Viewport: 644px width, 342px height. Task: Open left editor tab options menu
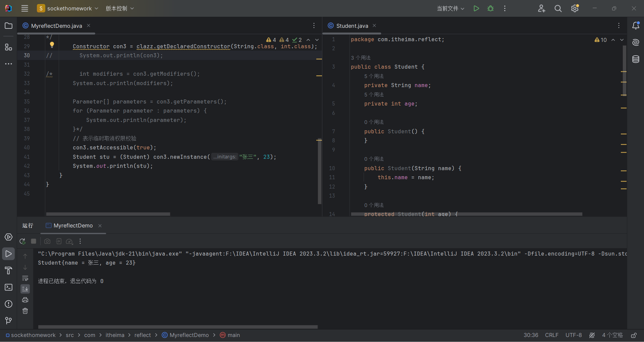[x=314, y=25]
